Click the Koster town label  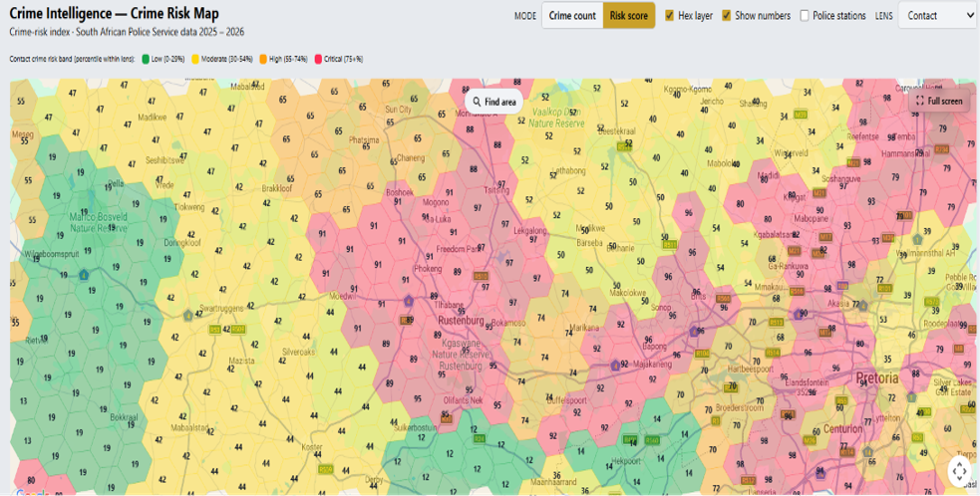312,447
